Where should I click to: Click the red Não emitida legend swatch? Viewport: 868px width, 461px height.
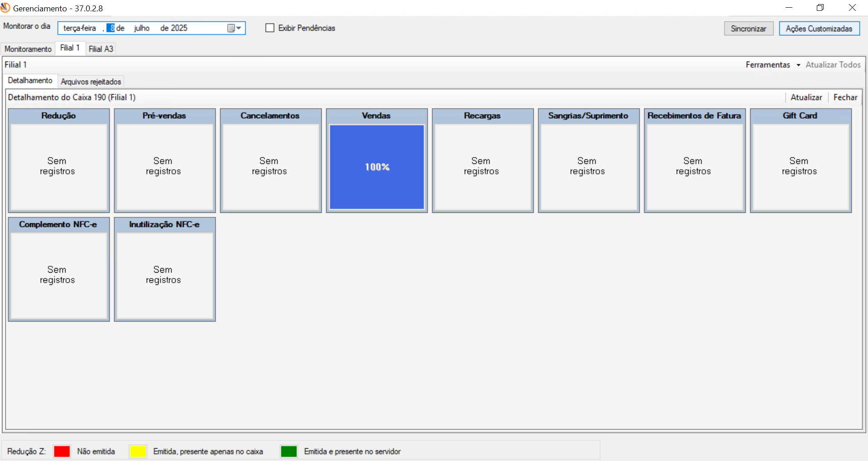[x=62, y=451]
